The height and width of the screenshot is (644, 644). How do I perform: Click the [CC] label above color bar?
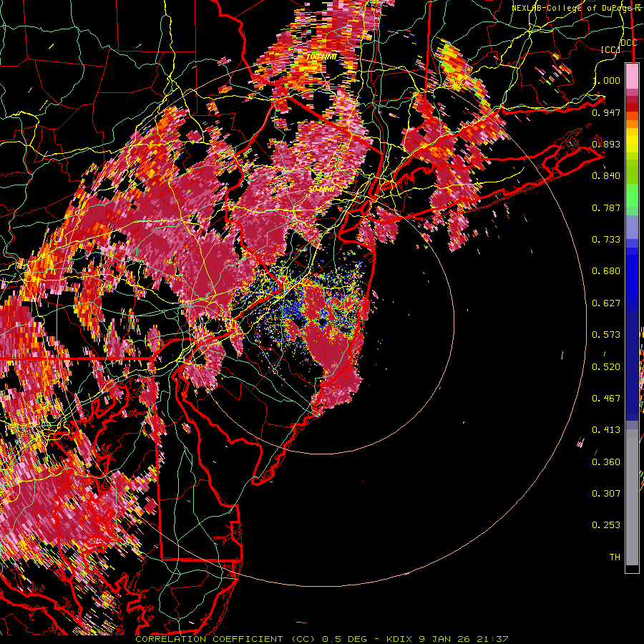(610, 49)
